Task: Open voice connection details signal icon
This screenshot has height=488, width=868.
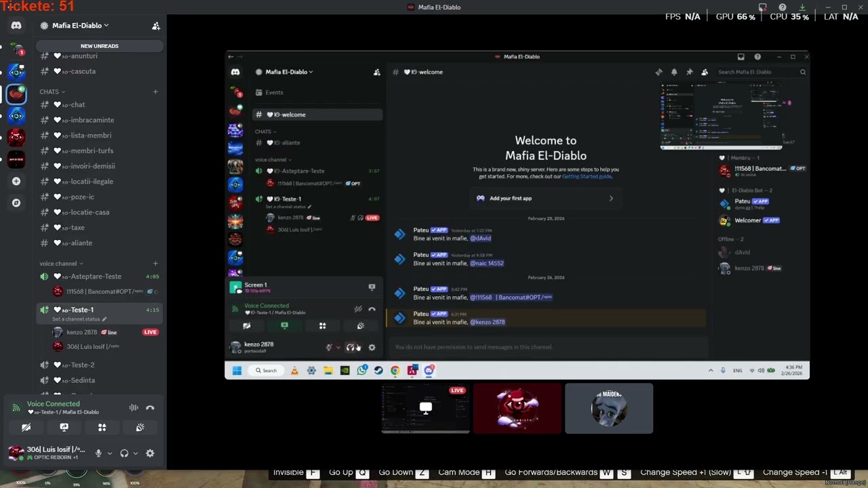Action: pyautogui.click(x=16, y=408)
